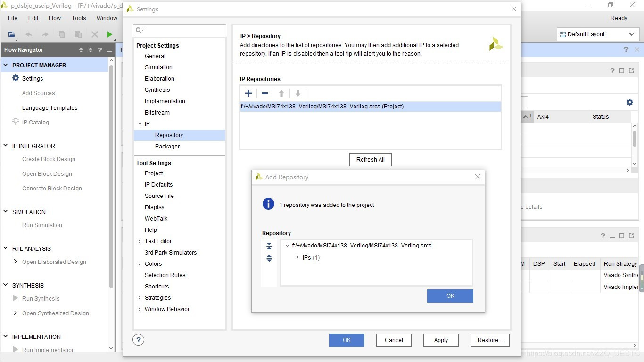The width and height of the screenshot is (644, 362).
Task: Minimize the Flow Navigator panel
Action: pyautogui.click(x=109, y=50)
